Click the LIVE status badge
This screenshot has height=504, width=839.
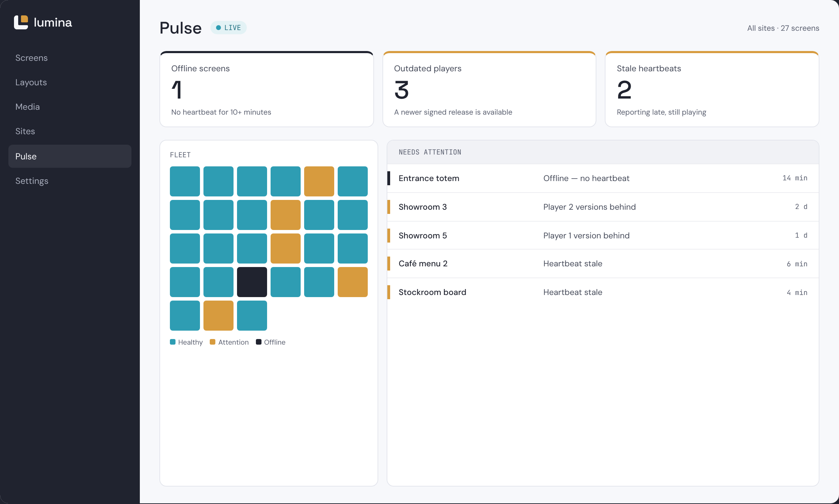228,28
